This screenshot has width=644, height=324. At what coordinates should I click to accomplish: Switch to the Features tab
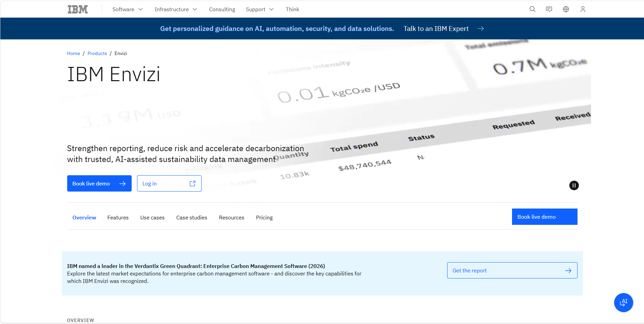(118, 217)
